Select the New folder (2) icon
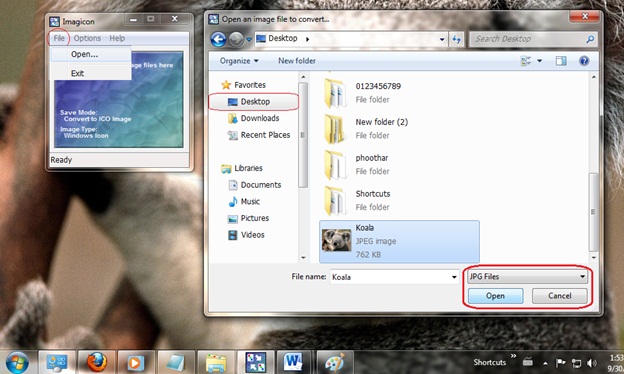This screenshot has width=624, height=374. tap(335, 129)
